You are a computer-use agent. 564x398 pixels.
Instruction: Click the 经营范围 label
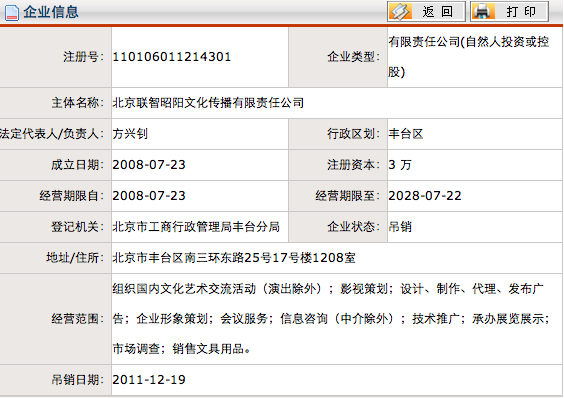[x=78, y=319]
